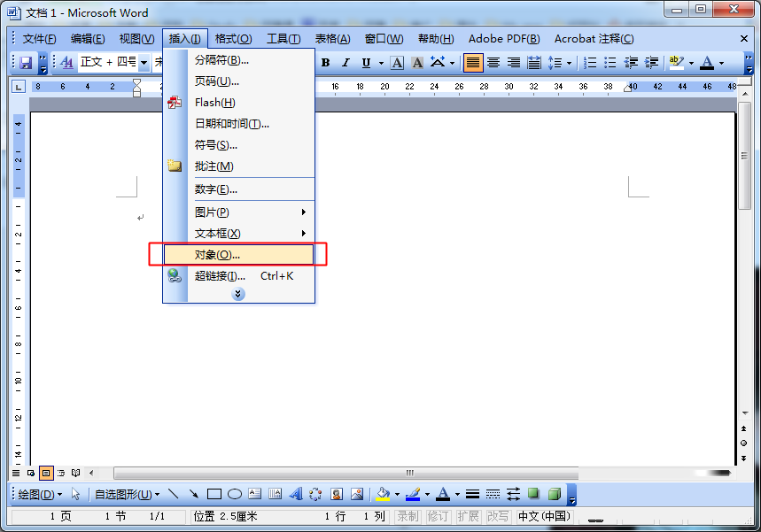
Task: Click line style icon on drawing toolbar
Action: (472, 494)
